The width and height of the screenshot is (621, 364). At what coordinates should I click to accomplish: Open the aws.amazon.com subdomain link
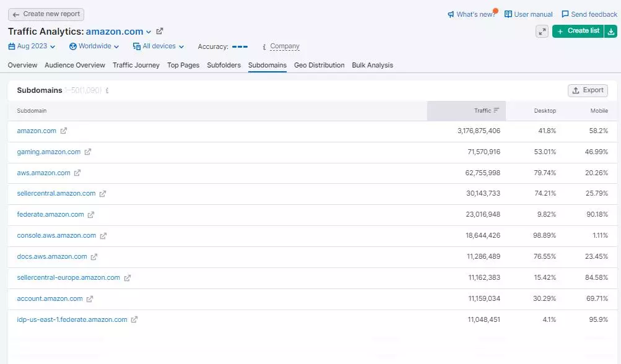coord(43,173)
